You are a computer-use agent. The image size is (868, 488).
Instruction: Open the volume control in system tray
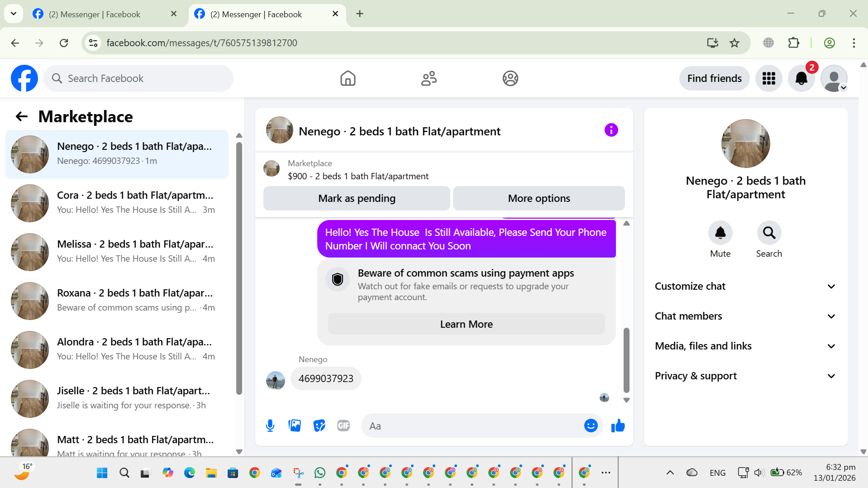pyautogui.click(x=759, y=473)
